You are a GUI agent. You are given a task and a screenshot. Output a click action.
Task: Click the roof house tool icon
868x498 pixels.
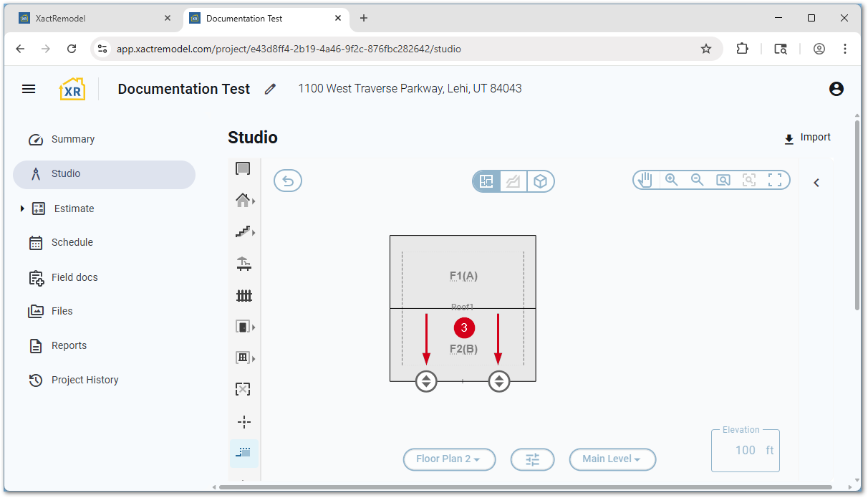[x=243, y=201]
